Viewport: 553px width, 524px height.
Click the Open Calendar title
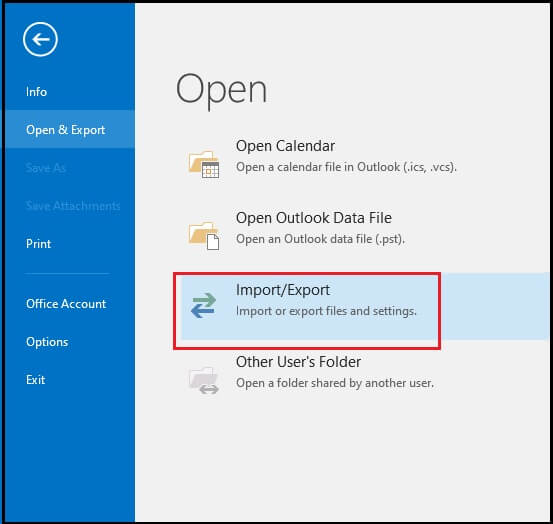tap(285, 146)
